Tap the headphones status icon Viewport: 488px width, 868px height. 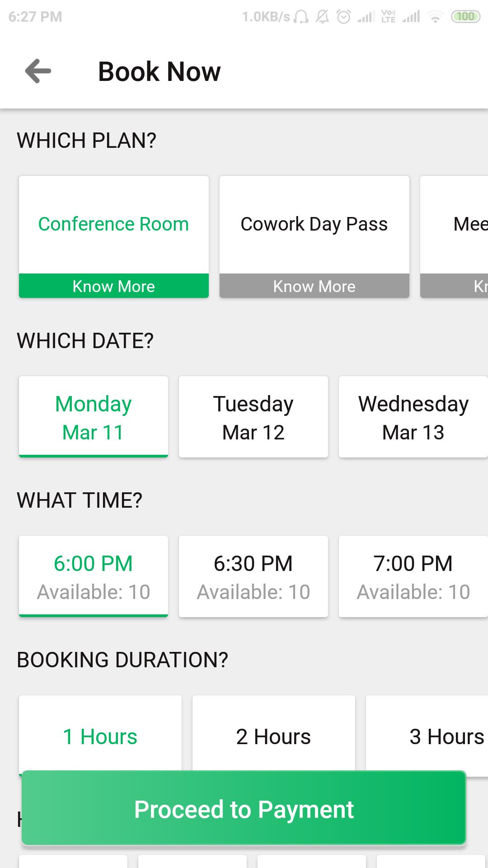(301, 17)
